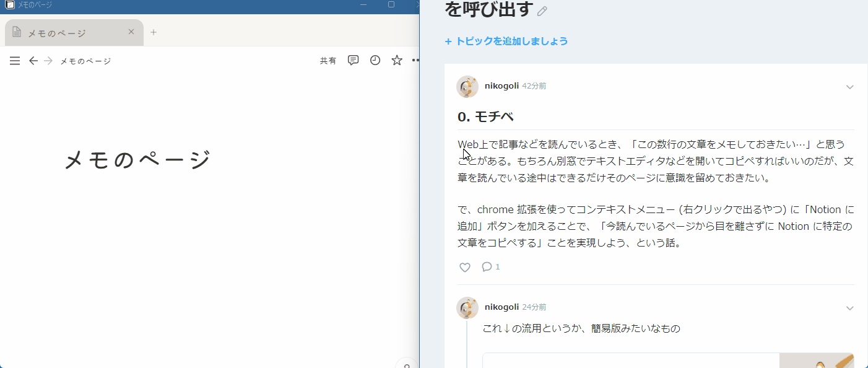Open Notion page history clock icon
868x368 pixels.
[375, 60]
